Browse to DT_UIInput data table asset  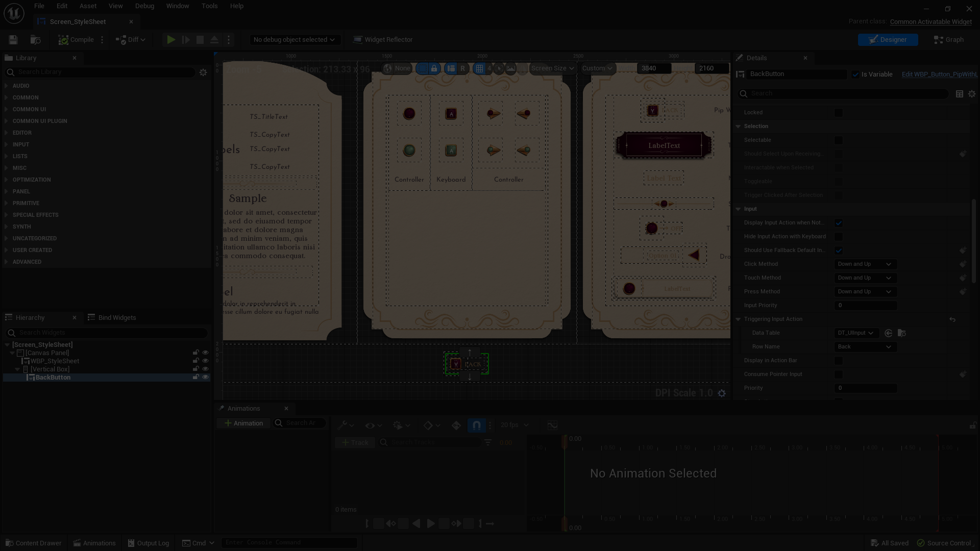(x=901, y=333)
